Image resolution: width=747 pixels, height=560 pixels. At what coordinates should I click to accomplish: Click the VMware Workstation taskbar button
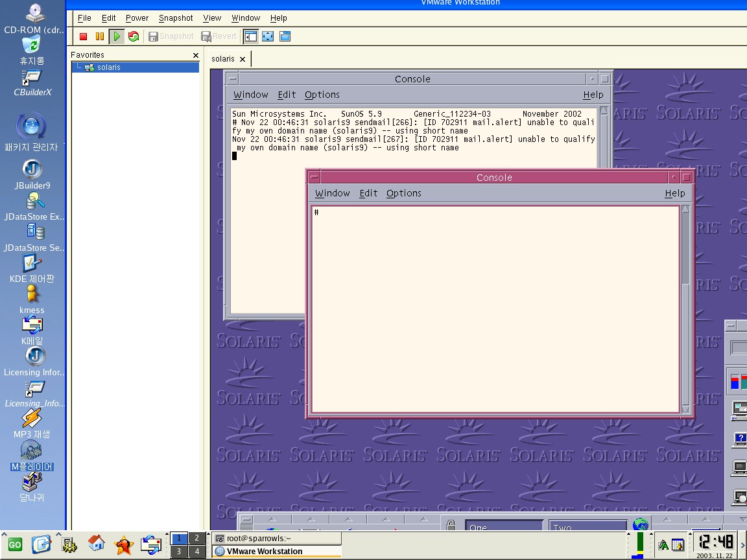click(276, 552)
